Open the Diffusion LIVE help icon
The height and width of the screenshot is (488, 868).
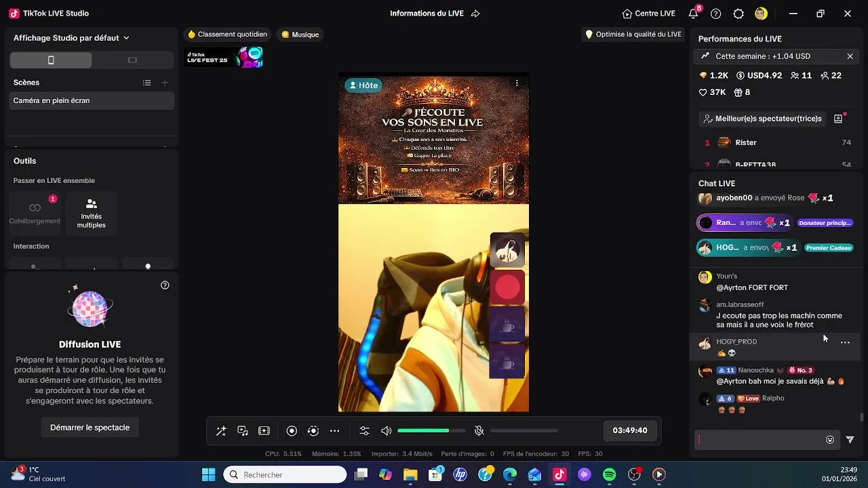point(165,285)
